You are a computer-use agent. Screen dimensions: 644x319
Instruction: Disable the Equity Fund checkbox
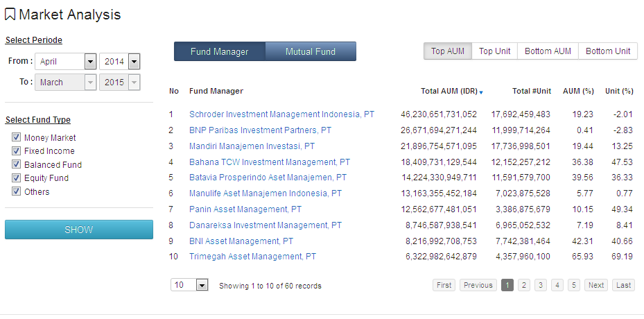pos(16,178)
